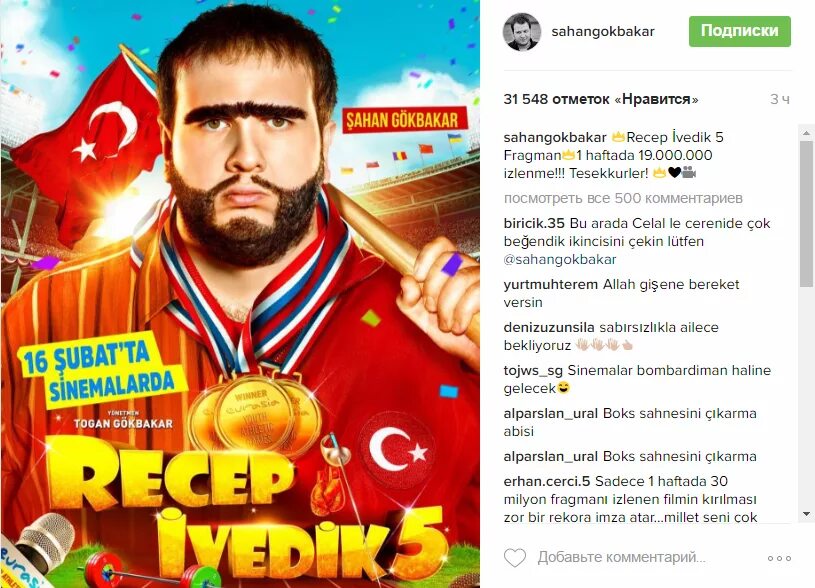Click sahangokbakar profile avatar picture
Viewport: 815px width, 588px height.
tap(522, 32)
